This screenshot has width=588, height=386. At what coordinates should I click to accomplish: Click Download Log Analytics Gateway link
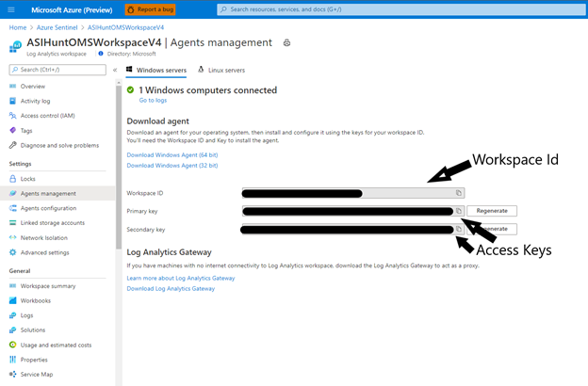point(171,289)
